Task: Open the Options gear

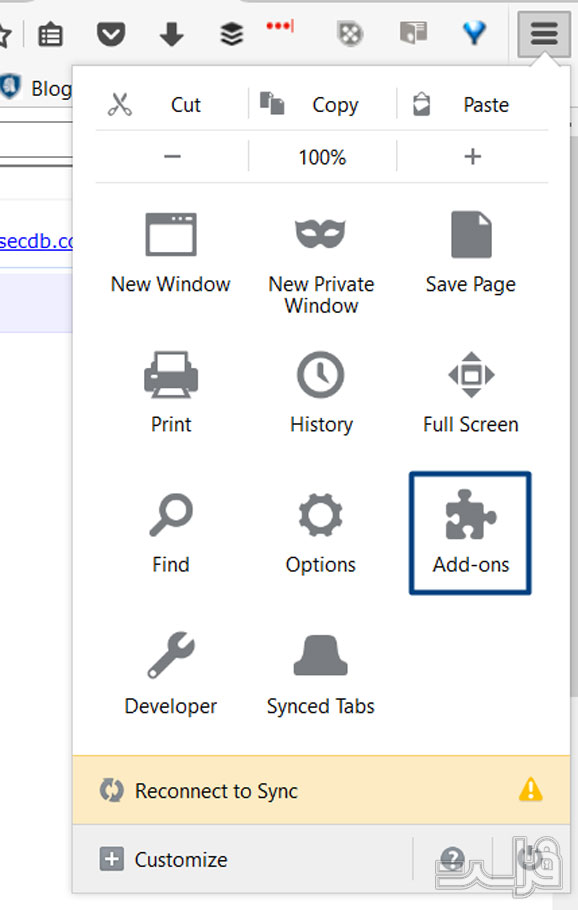Action: pyautogui.click(x=320, y=533)
